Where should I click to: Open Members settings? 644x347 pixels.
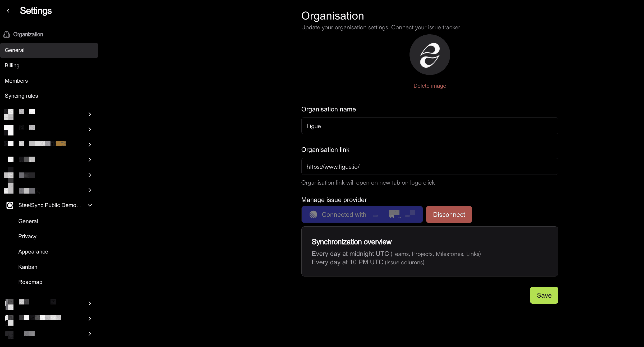16,81
